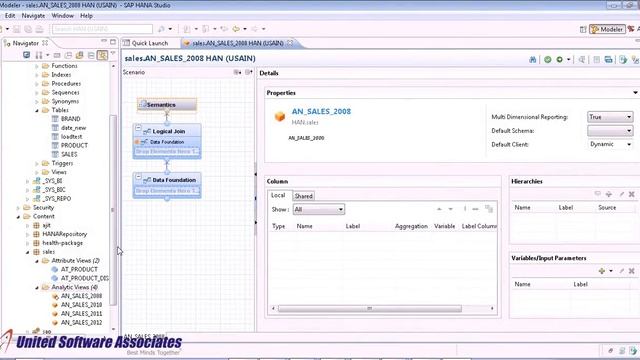Screen dimensions: 640x360
Task: Collapse the Attribute Views folder
Action: (37, 261)
